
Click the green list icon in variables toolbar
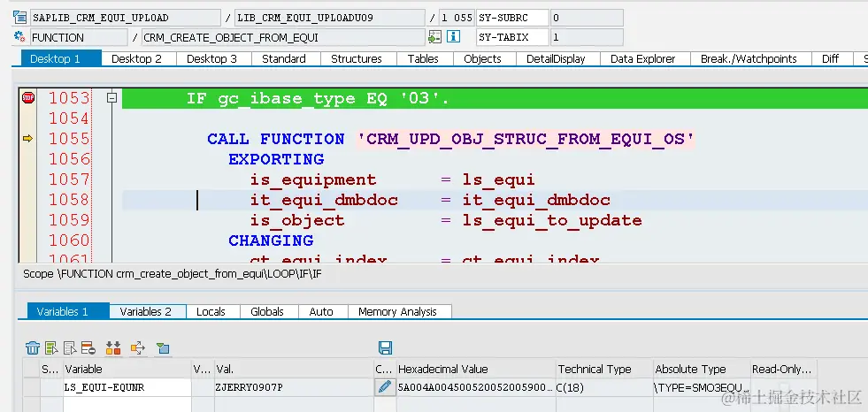pos(52,347)
